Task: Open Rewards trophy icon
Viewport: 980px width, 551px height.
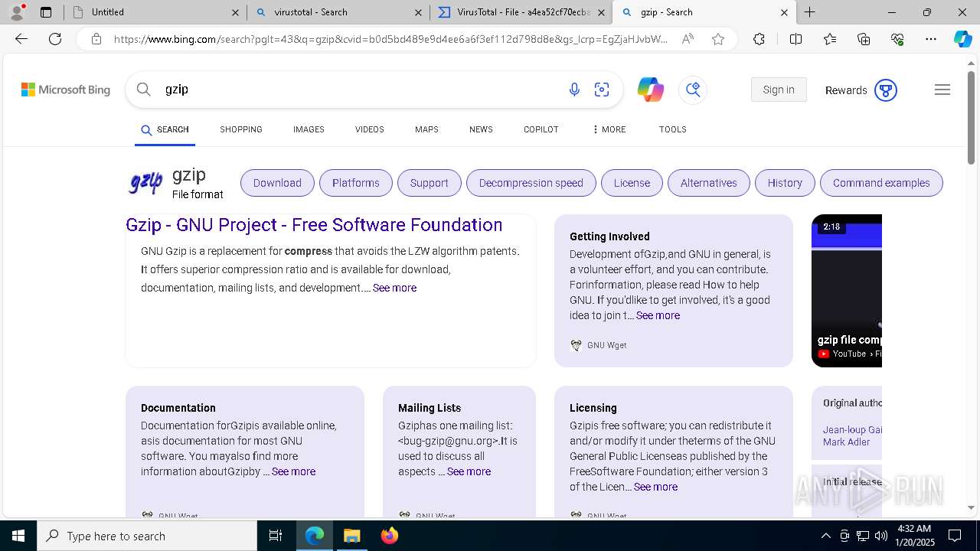Action: pyautogui.click(x=886, y=90)
